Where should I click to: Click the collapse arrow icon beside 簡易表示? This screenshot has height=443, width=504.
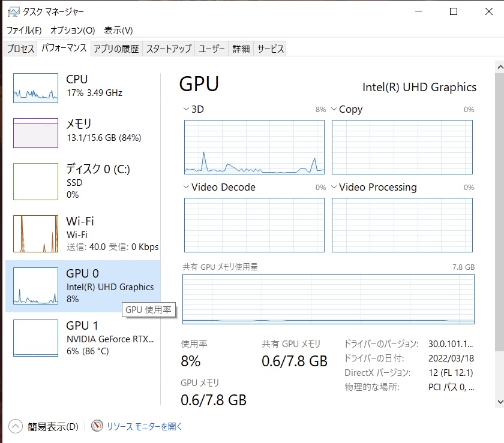point(16,426)
